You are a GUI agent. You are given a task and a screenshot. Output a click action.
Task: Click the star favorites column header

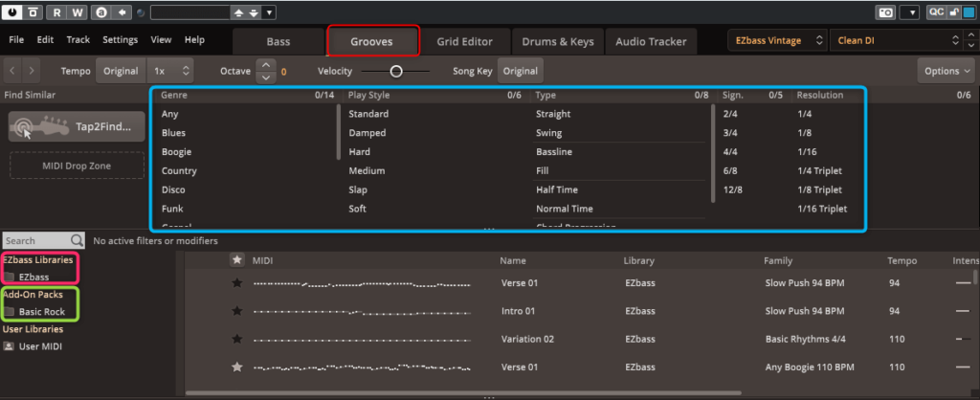(237, 260)
